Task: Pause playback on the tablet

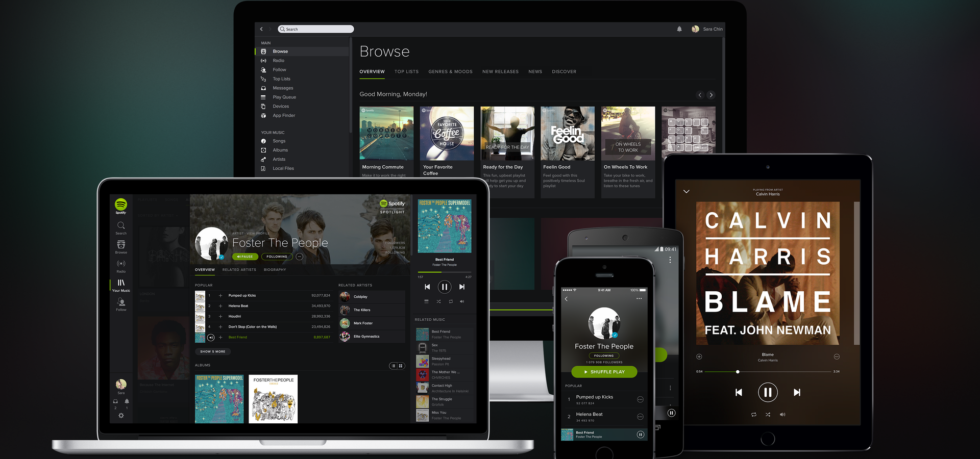Action: point(768,392)
